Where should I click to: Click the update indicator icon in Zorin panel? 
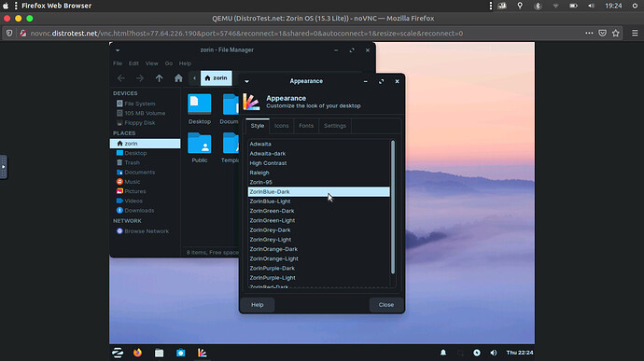476,353
